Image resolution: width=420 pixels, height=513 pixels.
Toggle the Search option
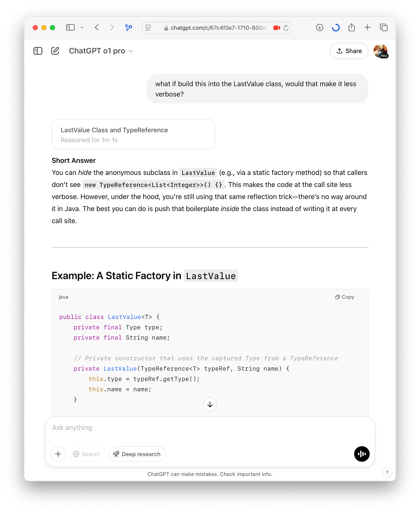tap(87, 454)
